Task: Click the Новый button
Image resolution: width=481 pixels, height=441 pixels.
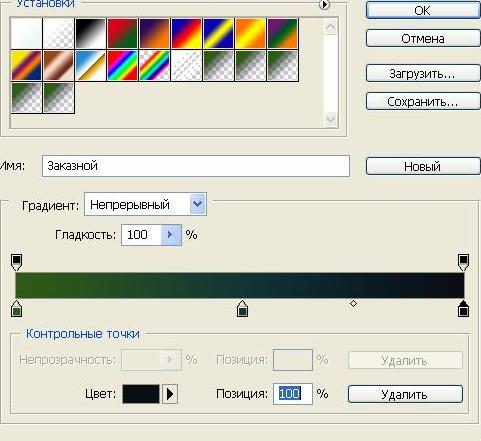Action: 423,166
